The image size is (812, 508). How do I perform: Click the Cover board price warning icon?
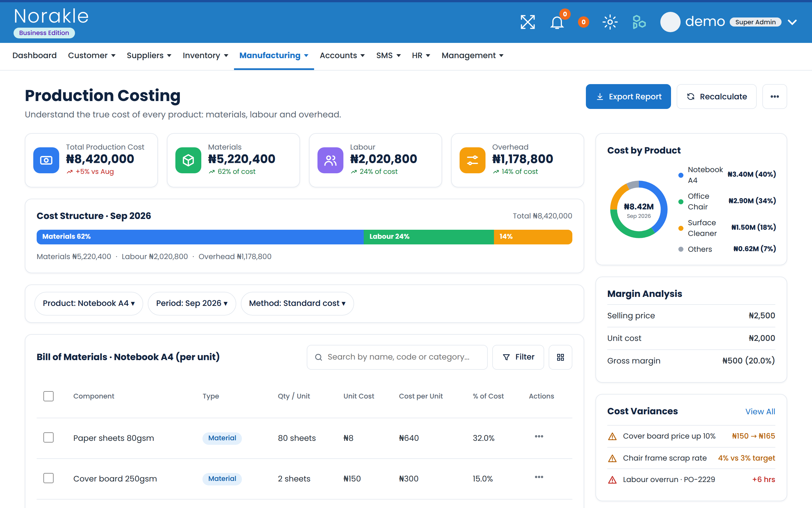pyautogui.click(x=612, y=436)
